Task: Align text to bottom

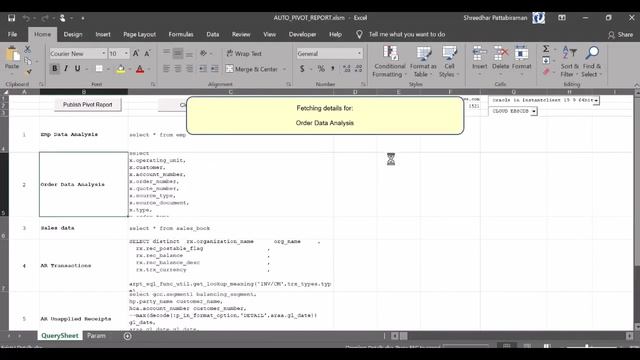Action: pyautogui.click(x=189, y=53)
